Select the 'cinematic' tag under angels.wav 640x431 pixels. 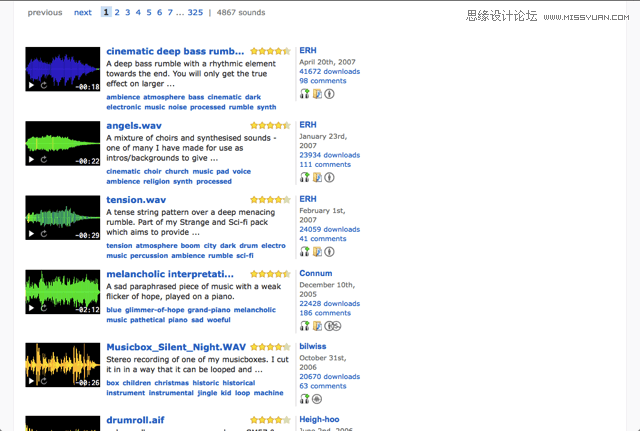pos(123,171)
